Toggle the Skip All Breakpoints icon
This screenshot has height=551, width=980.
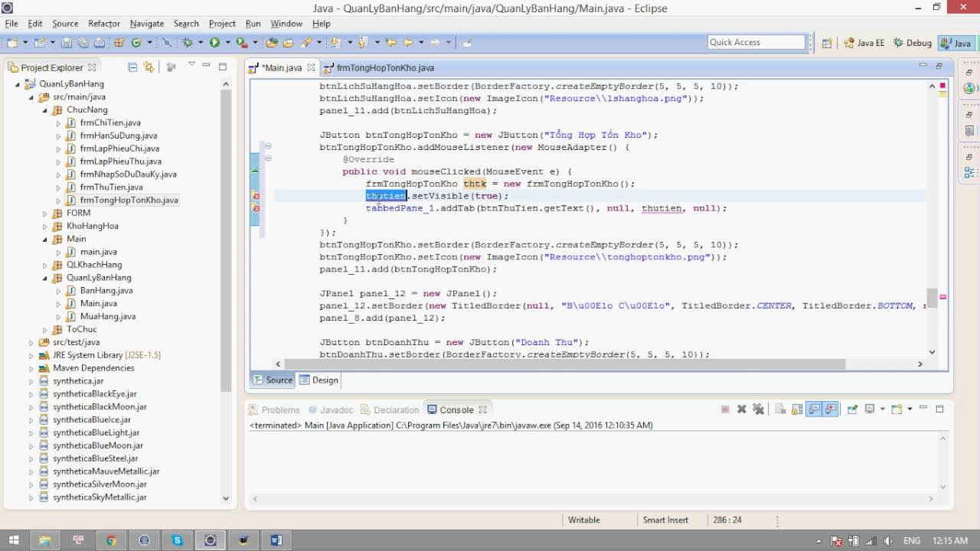click(166, 43)
